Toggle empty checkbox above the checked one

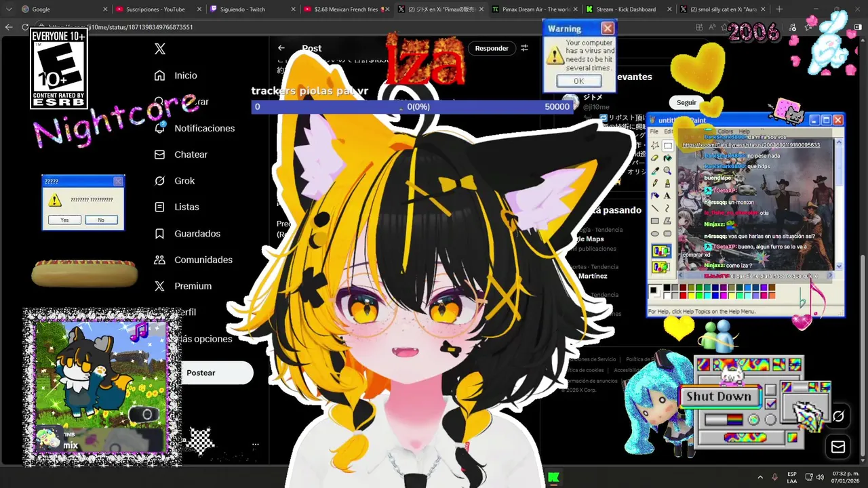[770, 390]
